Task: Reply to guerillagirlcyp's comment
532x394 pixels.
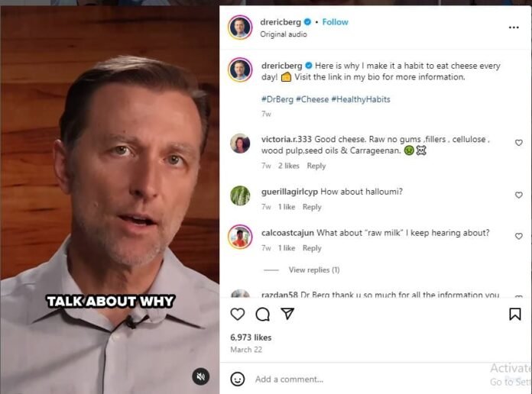Action: (312, 207)
